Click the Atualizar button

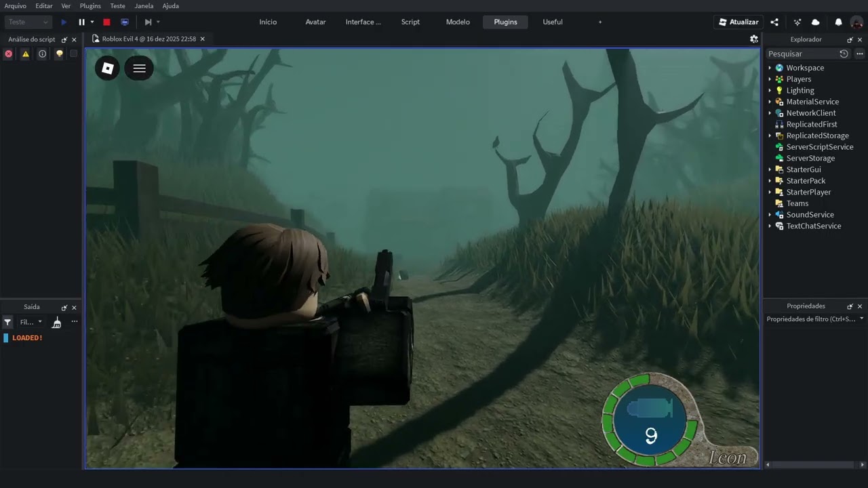coord(738,22)
